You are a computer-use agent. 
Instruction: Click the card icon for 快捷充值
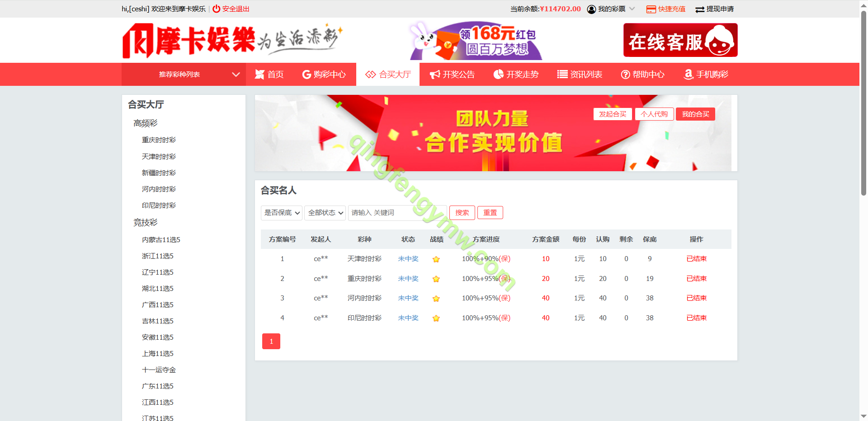point(651,9)
